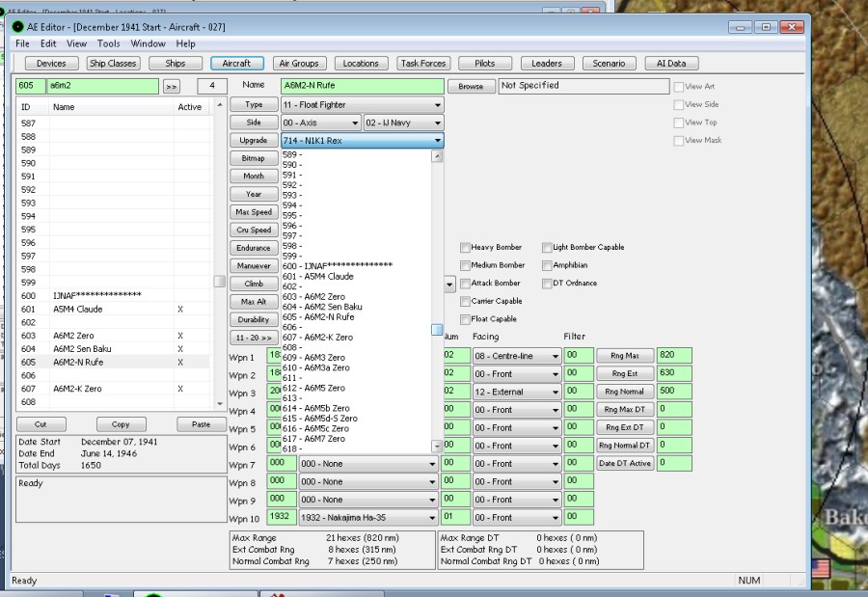
Task: Check the Carrier Capable option
Action: (465, 302)
